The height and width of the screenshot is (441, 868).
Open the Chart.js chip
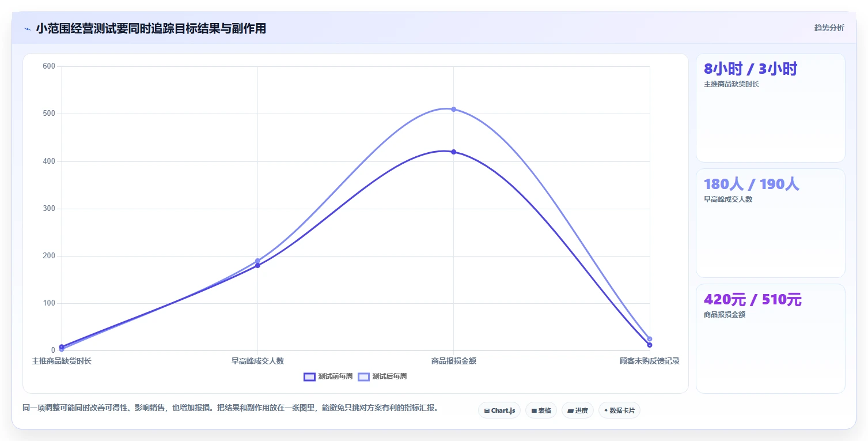point(499,410)
